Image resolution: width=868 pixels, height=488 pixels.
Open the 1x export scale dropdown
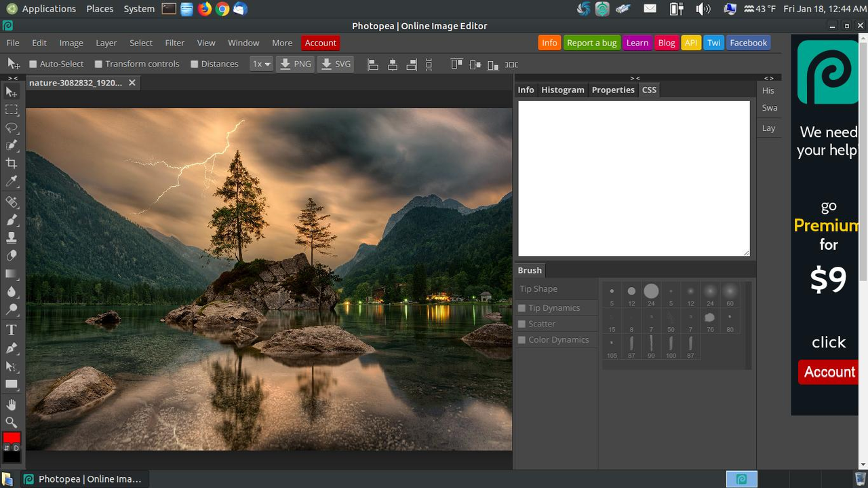[x=261, y=64]
